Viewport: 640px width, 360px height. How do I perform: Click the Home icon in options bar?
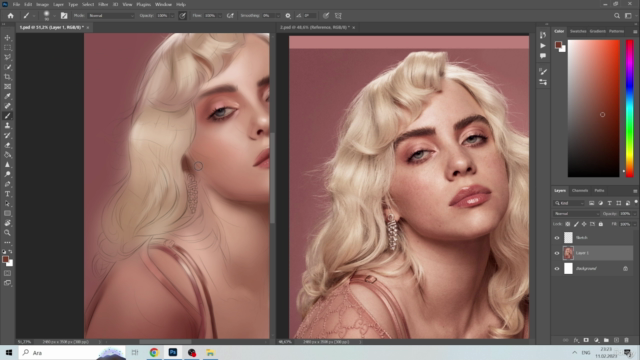11,16
